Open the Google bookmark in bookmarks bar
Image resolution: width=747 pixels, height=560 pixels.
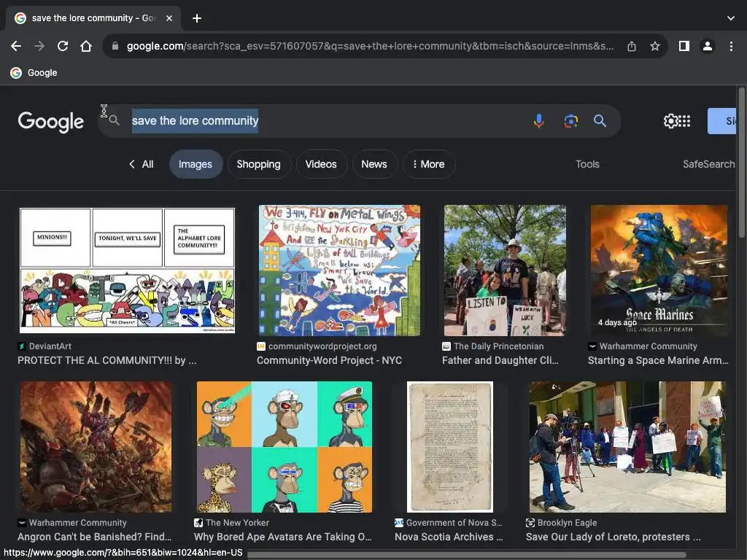tap(34, 73)
